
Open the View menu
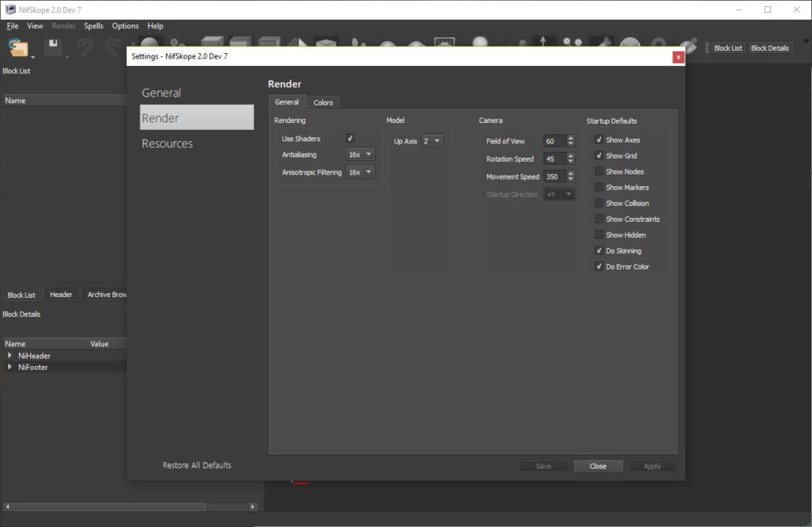(35, 26)
